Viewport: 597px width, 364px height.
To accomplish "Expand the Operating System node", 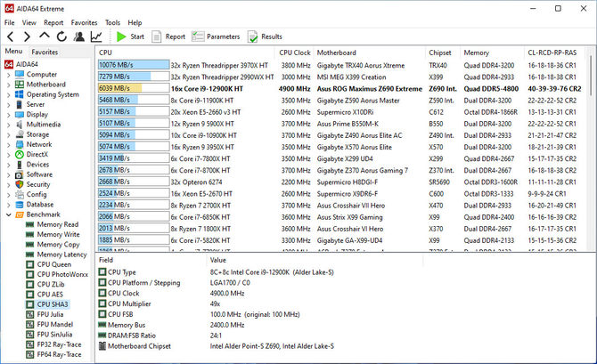I will click(x=8, y=94).
